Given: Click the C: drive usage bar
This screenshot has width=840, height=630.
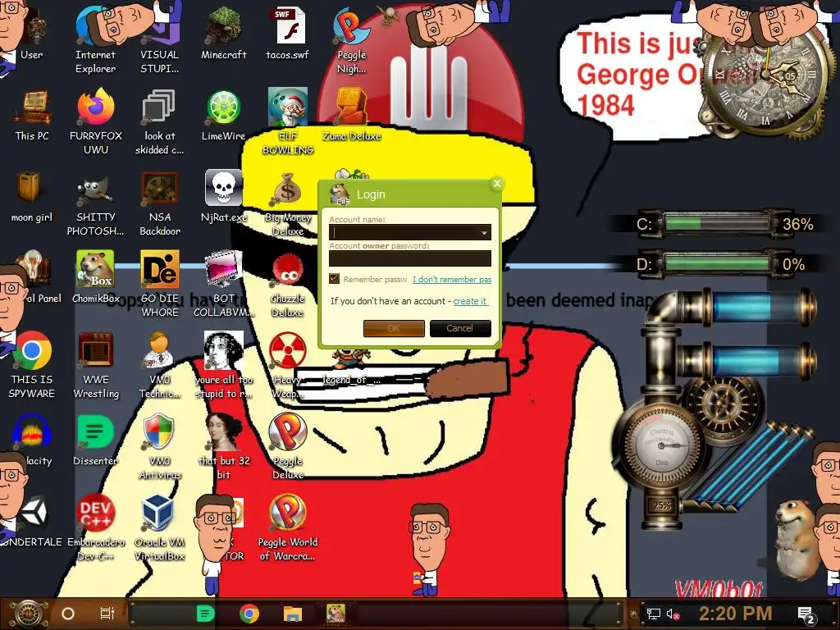Looking at the screenshot, I should coord(717,223).
